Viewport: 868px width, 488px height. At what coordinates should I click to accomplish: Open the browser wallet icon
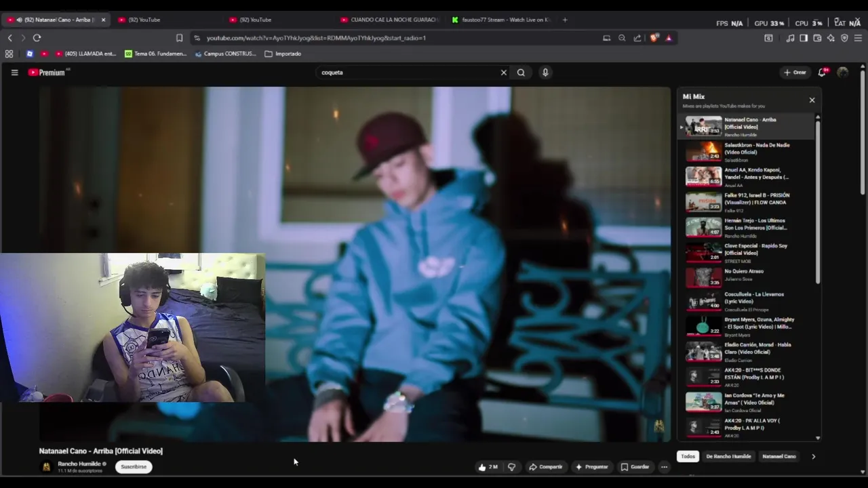click(817, 38)
